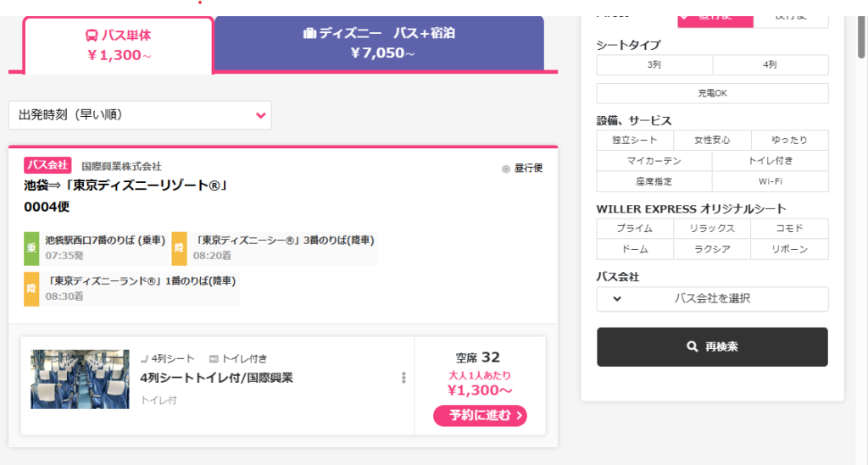
Task: Click the 「東京ディズニーランド®」1番のりば(降車) stop
Action: pos(141,281)
